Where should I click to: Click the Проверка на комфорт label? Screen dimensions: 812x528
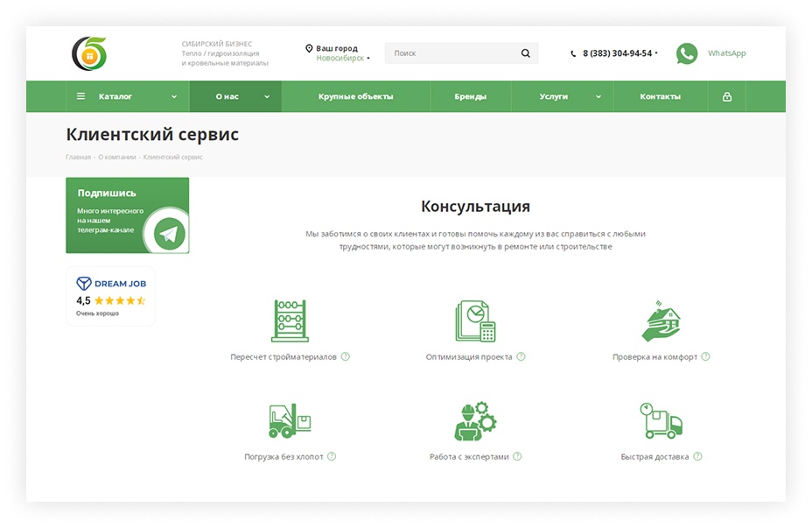[654, 357]
